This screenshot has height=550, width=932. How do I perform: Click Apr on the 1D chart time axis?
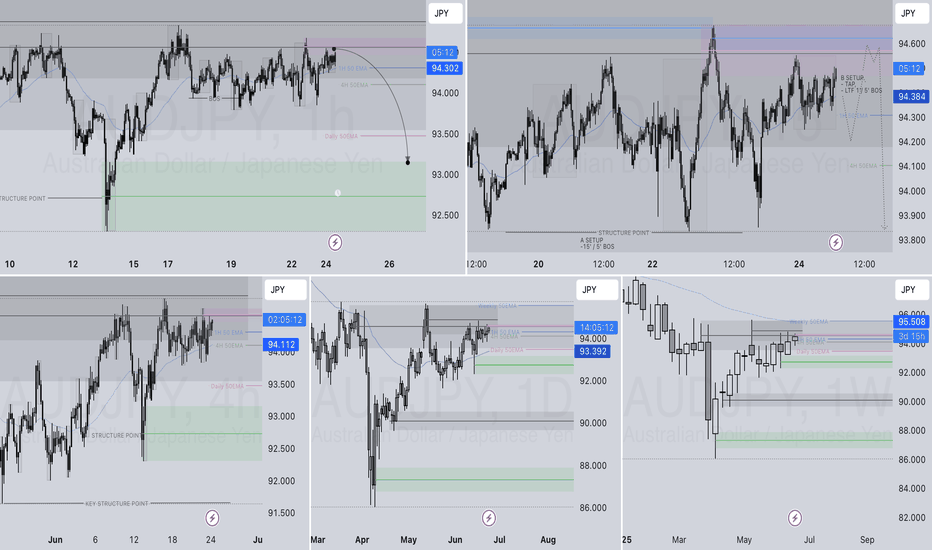(362, 540)
